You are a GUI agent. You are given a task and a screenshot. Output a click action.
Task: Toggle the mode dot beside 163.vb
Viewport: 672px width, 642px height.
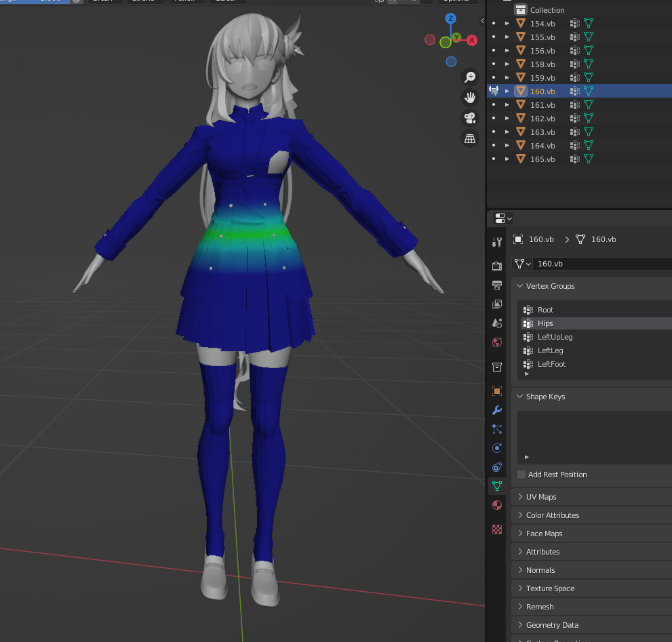pyautogui.click(x=494, y=132)
